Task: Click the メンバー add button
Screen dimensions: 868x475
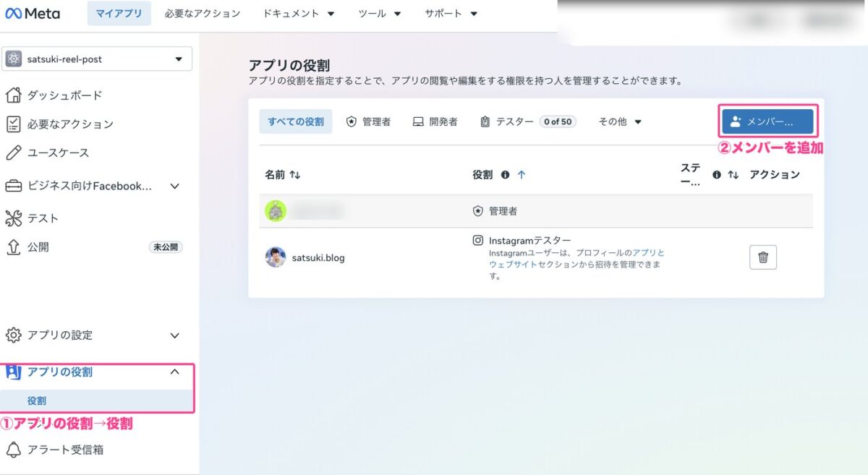Action: [x=768, y=121]
